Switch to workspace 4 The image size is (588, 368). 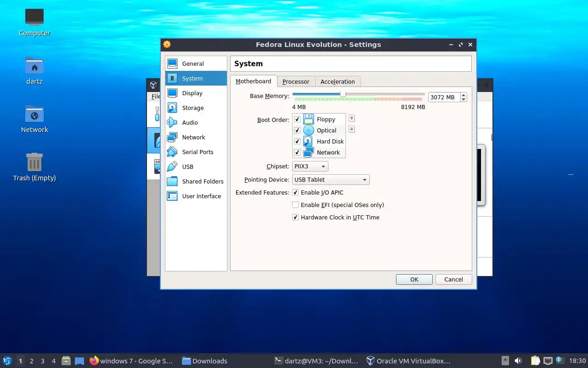(54, 361)
